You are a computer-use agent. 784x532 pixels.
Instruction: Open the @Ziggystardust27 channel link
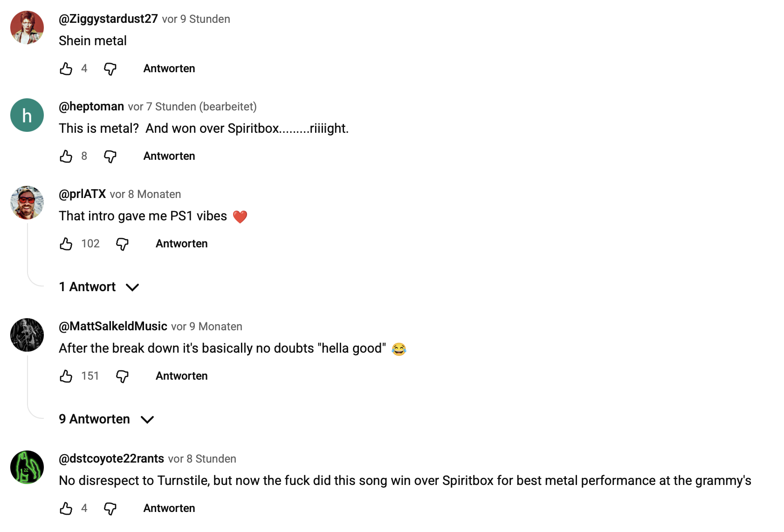point(108,19)
